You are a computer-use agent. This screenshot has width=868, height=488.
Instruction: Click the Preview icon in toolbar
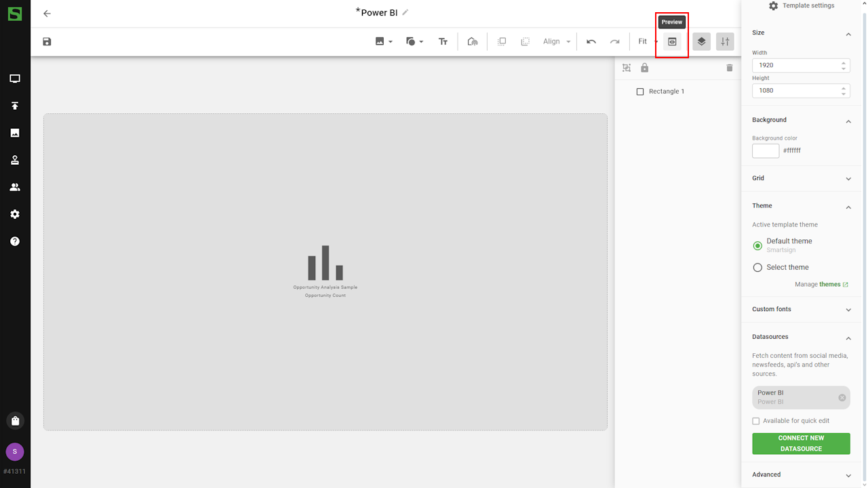[672, 42]
